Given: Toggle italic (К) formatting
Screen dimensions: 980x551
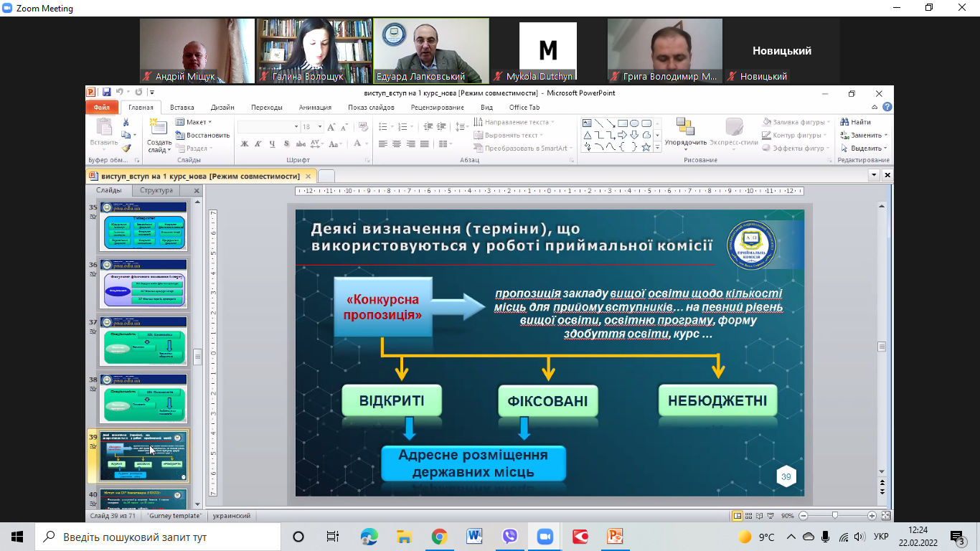Looking at the screenshot, I should (x=258, y=144).
